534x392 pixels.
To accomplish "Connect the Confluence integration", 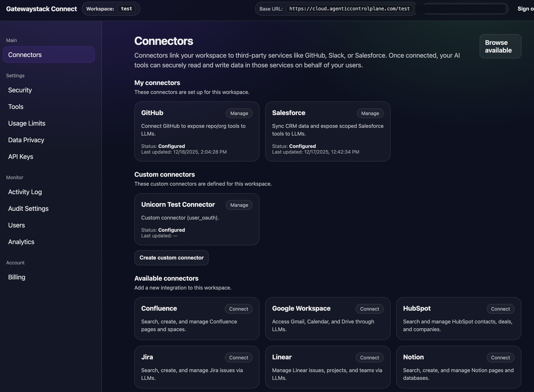I will (x=238, y=309).
